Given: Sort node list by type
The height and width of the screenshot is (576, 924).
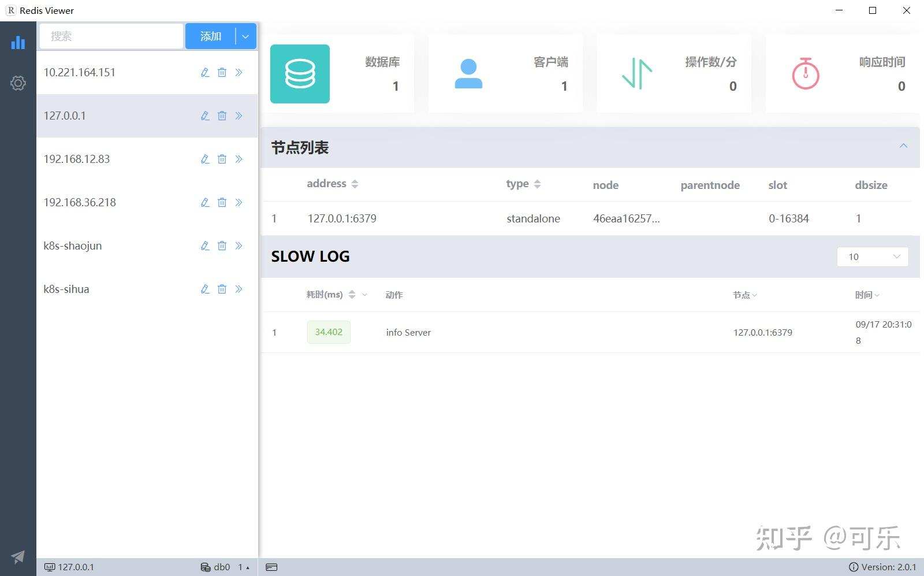Looking at the screenshot, I should pyautogui.click(x=537, y=184).
